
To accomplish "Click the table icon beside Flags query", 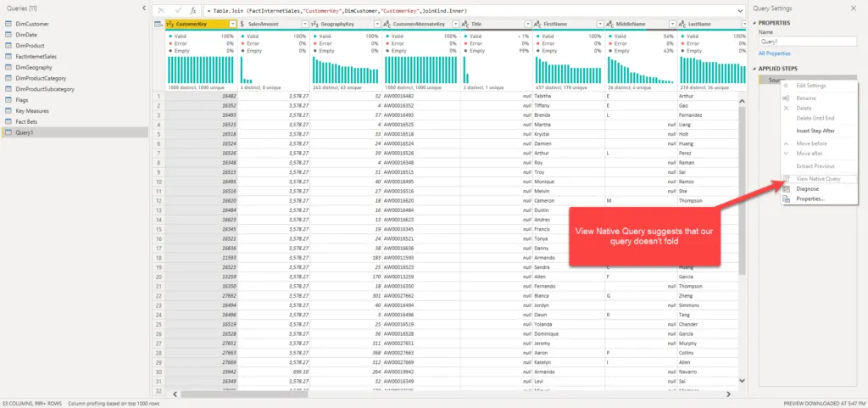I will pyautogui.click(x=8, y=99).
